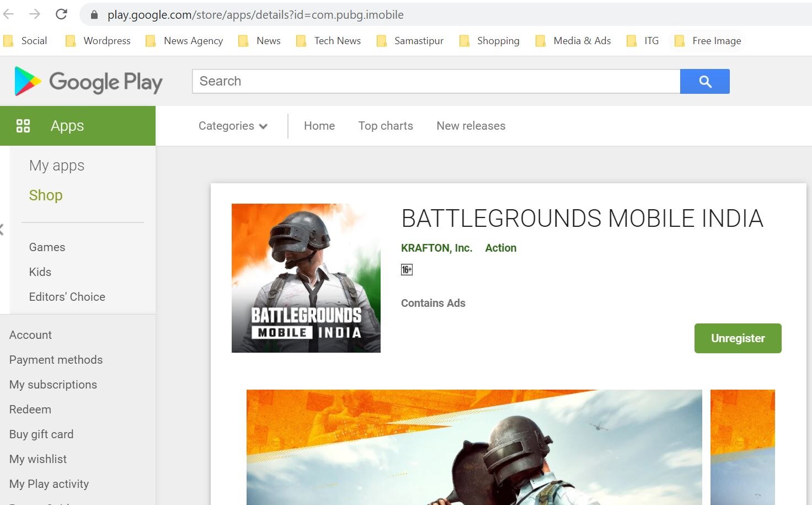Viewport: 812px width, 505px height.
Task: Open the Tech News bookmarks folder
Action: (336, 40)
